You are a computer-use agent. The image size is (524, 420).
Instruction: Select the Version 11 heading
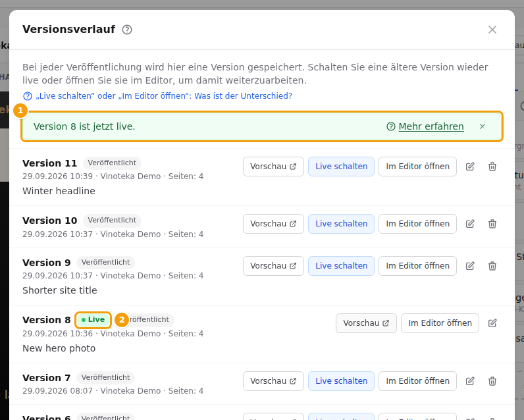pyautogui.click(x=50, y=163)
